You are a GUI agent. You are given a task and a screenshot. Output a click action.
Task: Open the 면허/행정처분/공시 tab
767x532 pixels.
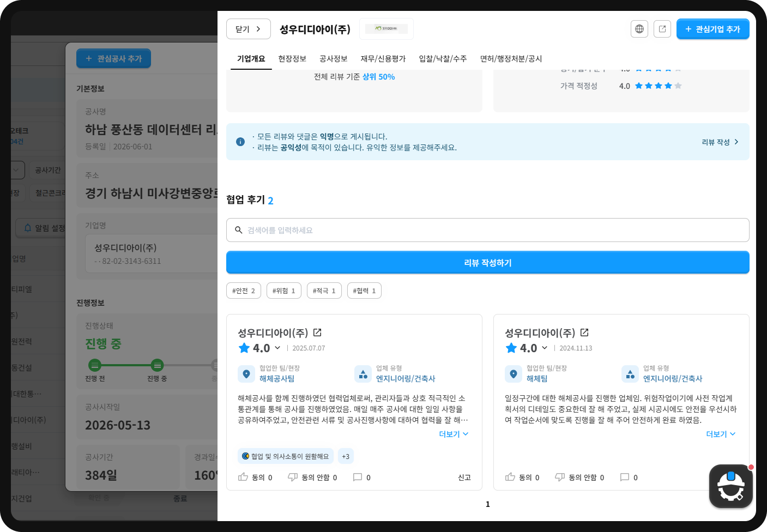[511, 59]
